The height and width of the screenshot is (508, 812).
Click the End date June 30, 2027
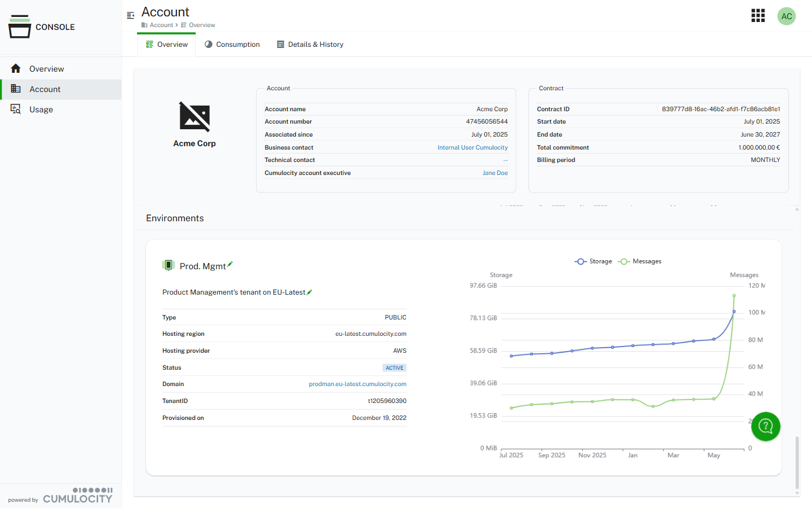pyautogui.click(x=760, y=134)
